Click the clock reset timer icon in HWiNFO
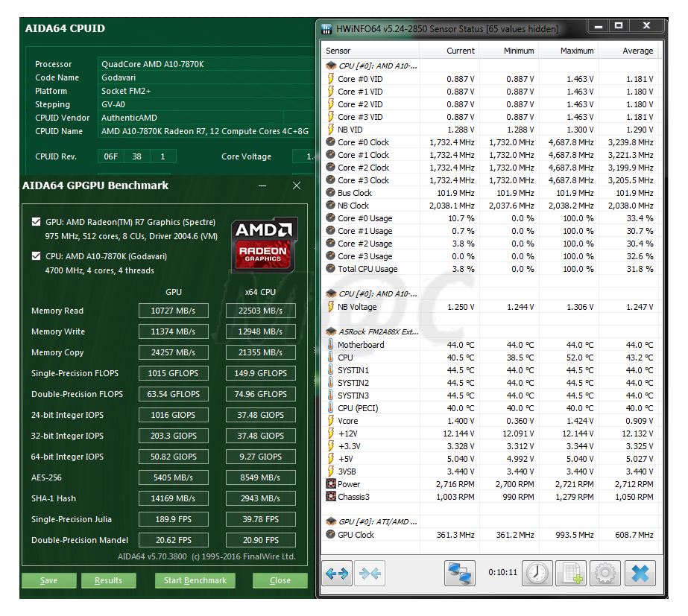This screenshot has width=688, height=616. [x=537, y=573]
